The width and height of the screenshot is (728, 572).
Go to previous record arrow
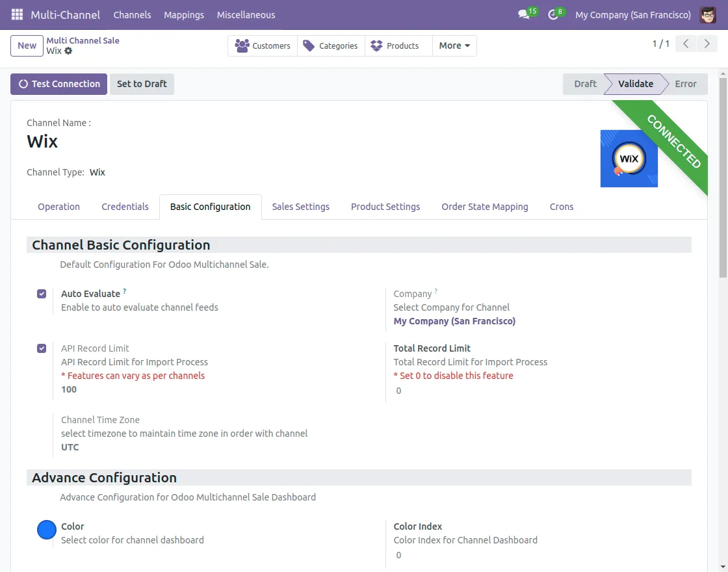click(686, 44)
